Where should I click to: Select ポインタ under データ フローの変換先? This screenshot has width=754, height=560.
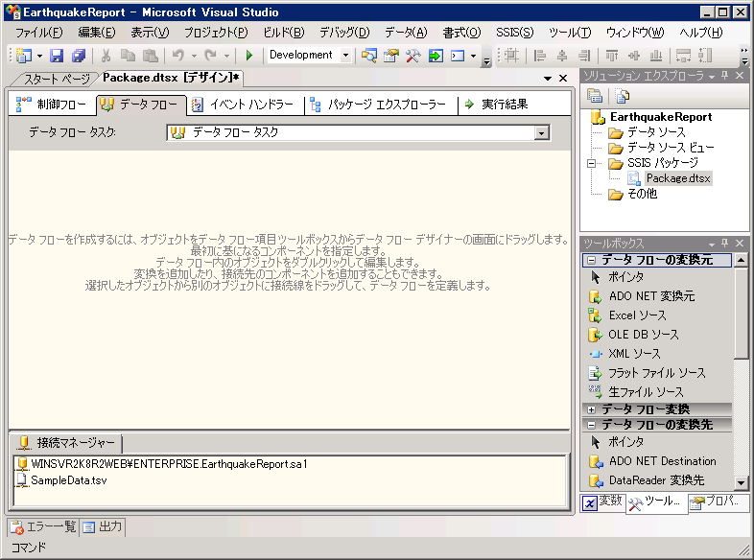[625, 442]
